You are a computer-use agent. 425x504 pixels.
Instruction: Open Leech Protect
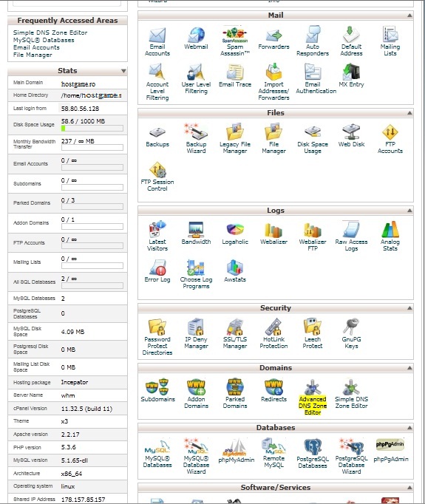coord(313,333)
